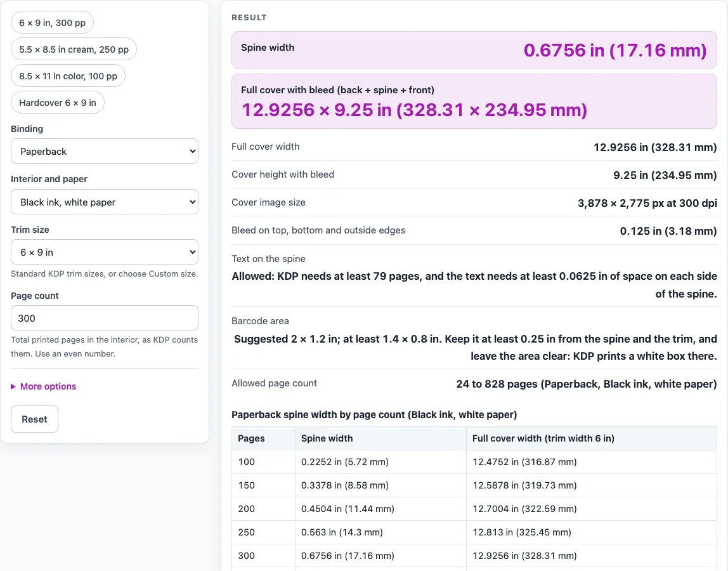The width and height of the screenshot is (728, 571).
Task: Select the 6 × 9 in, 300 pp preset
Action: pos(52,22)
